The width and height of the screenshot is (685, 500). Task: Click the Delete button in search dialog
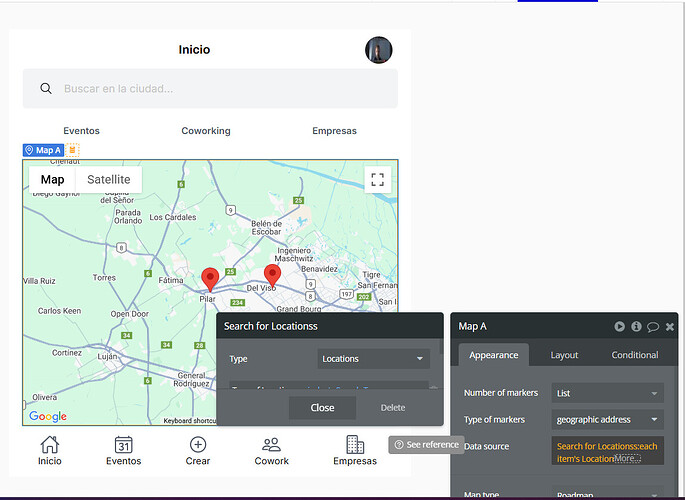pyautogui.click(x=393, y=407)
